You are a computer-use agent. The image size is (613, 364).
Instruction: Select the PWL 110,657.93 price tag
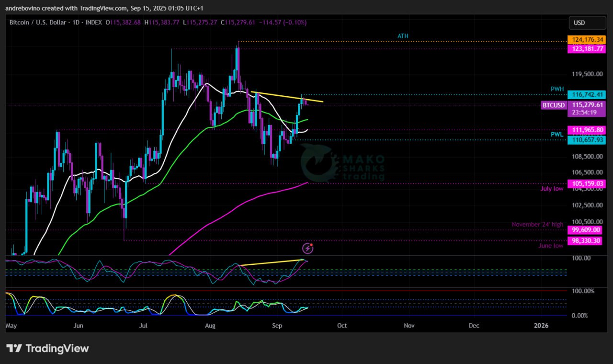pyautogui.click(x=586, y=140)
